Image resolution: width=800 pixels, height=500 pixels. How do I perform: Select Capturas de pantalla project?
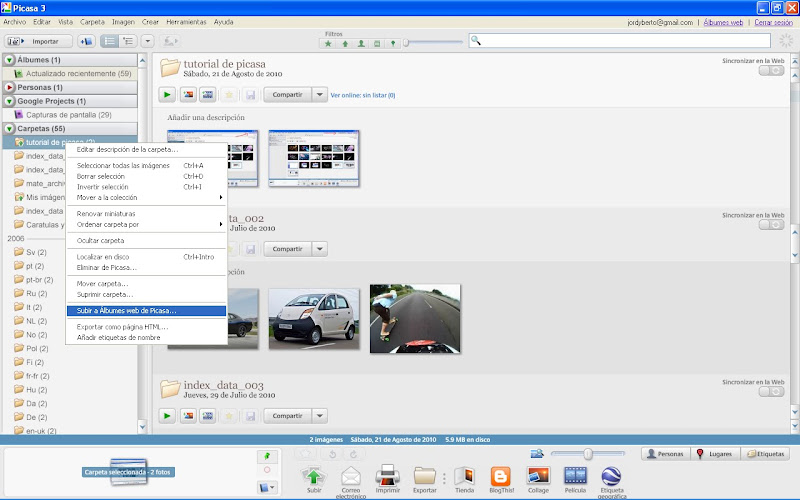point(70,115)
